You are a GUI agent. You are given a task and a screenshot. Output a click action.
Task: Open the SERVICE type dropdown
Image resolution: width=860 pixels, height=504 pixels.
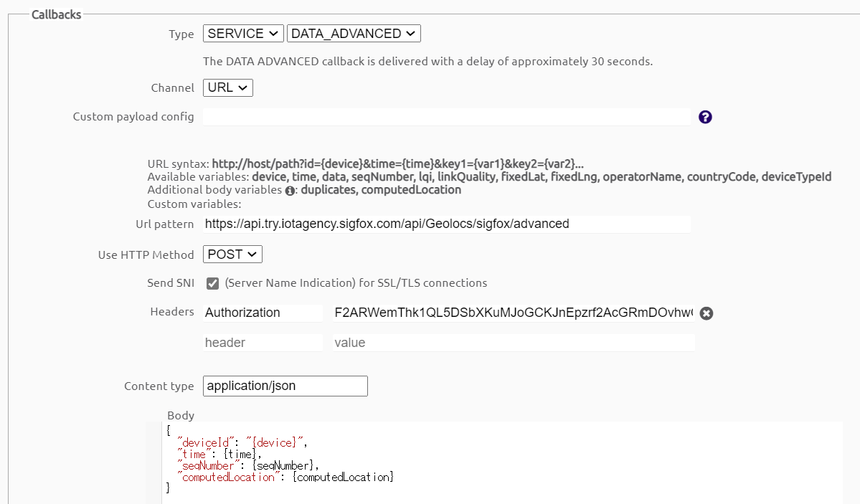coord(243,34)
